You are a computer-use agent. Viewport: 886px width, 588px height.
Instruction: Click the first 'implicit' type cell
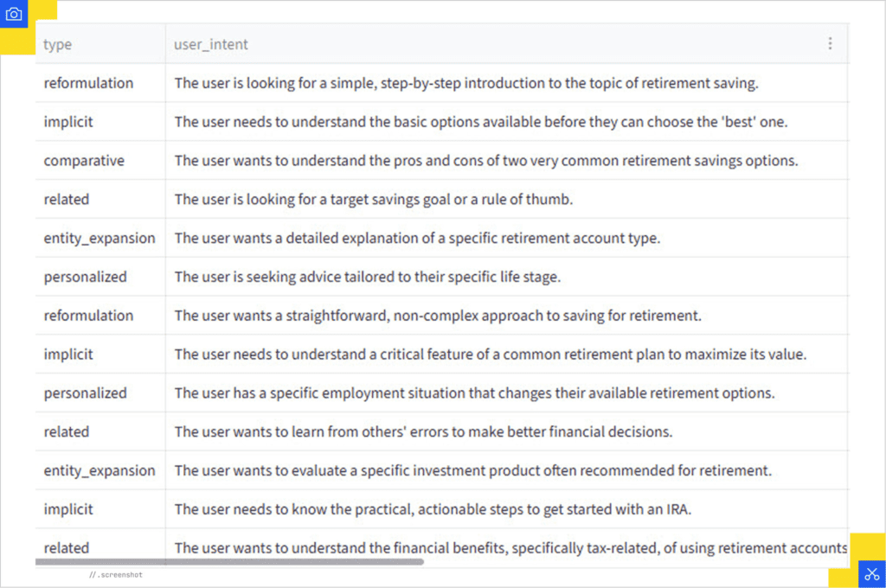tap(68, 122)
